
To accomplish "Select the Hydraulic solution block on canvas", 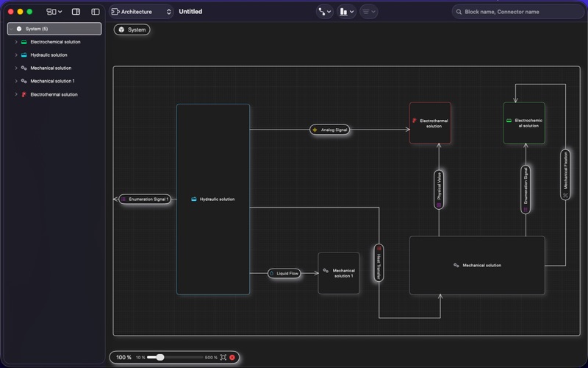I will (x=213, y=199).
